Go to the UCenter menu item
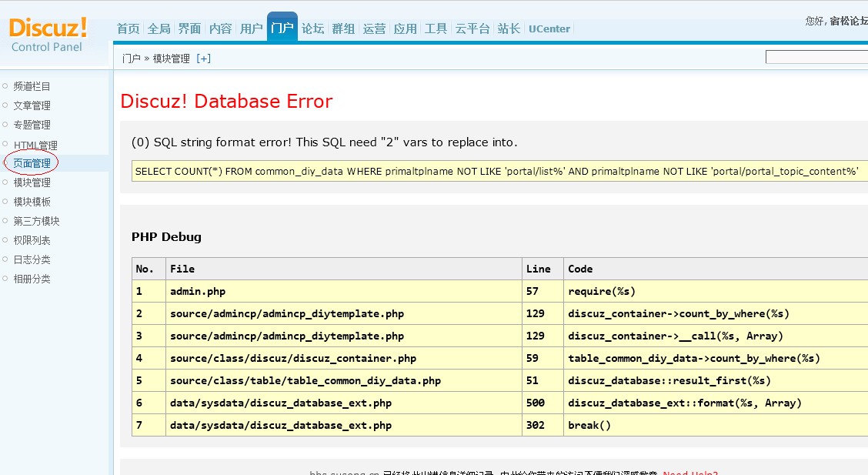 point(549,28)
